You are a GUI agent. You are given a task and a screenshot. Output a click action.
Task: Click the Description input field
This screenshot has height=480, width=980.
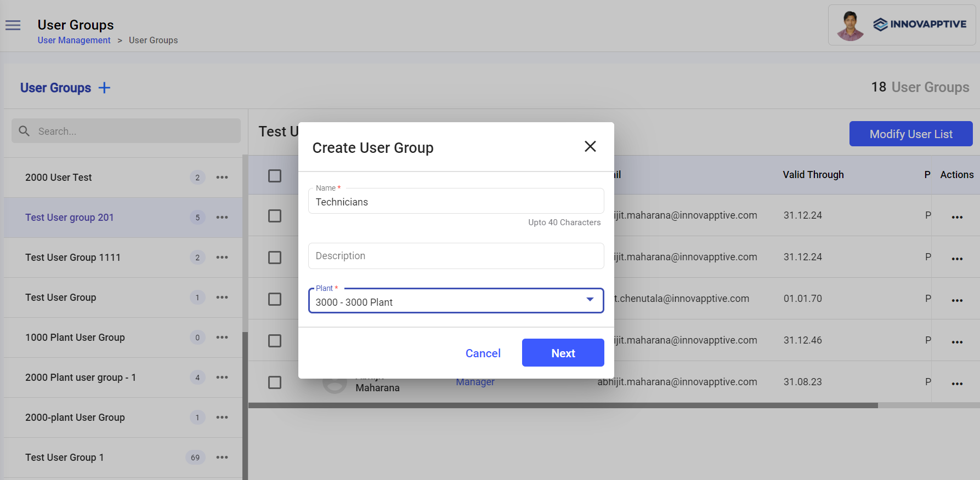pyautogui.click(x=456, y=256)
